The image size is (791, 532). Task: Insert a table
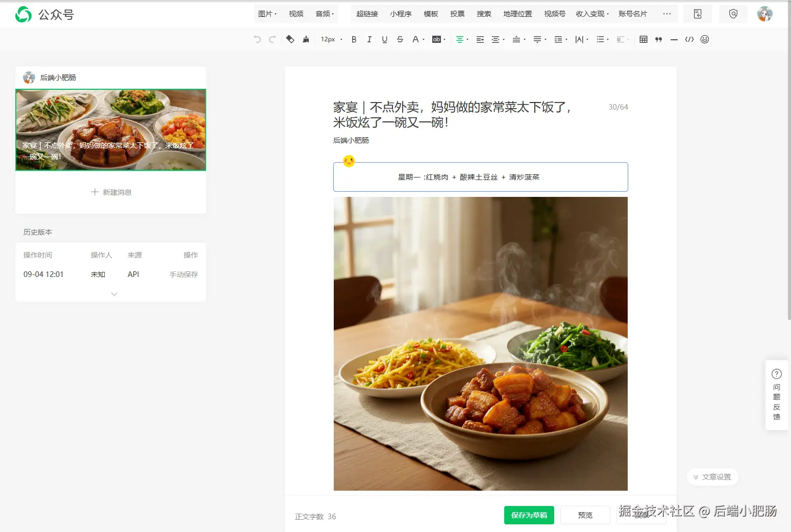(644, 39)
